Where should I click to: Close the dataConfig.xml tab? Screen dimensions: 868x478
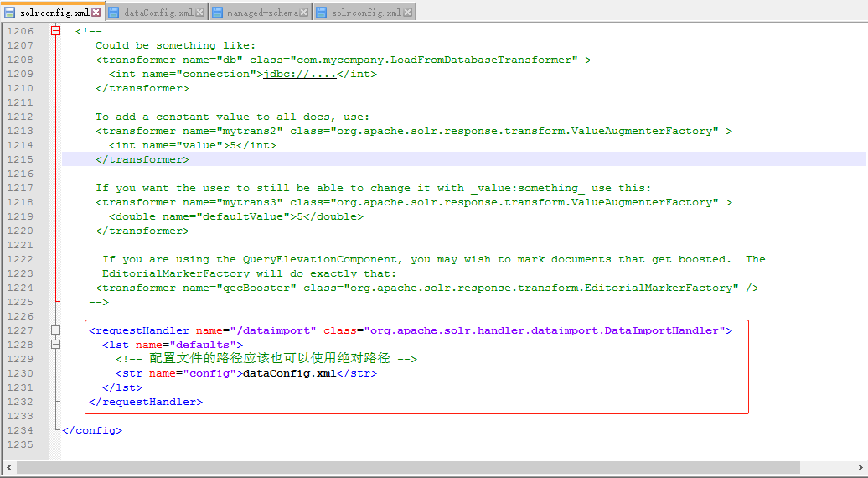pyautogui.click(x=200, y=13)
